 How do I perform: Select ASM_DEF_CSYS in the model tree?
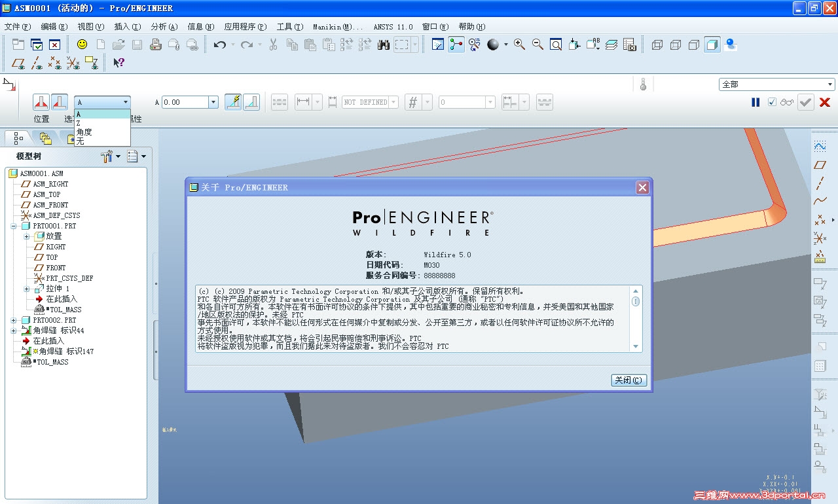coord(56,215)
